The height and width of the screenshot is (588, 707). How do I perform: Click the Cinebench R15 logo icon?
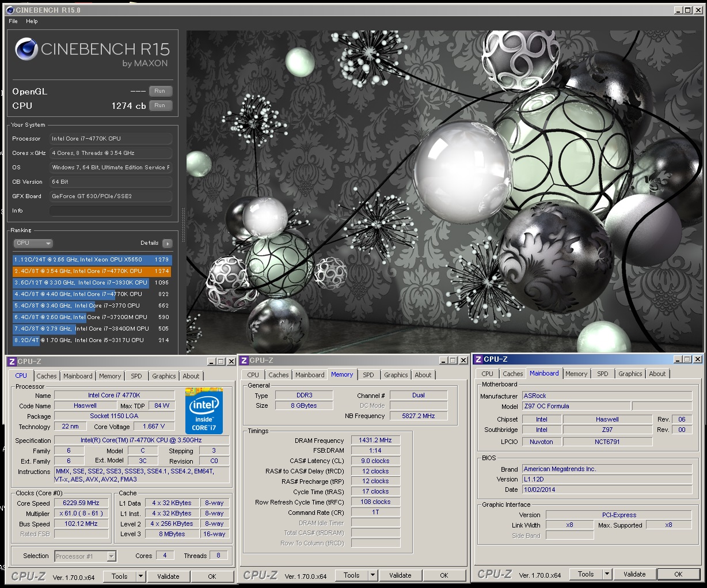pyautogui.click(x=26, y=49)
